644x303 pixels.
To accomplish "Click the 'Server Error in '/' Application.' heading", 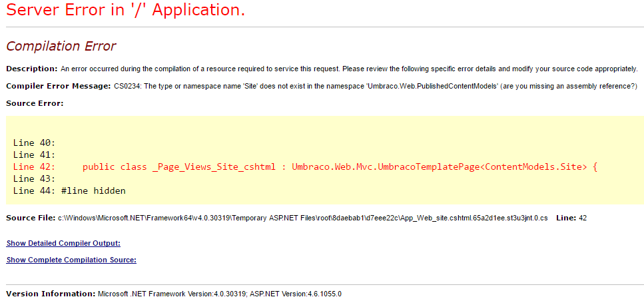I will pos(126,9).
